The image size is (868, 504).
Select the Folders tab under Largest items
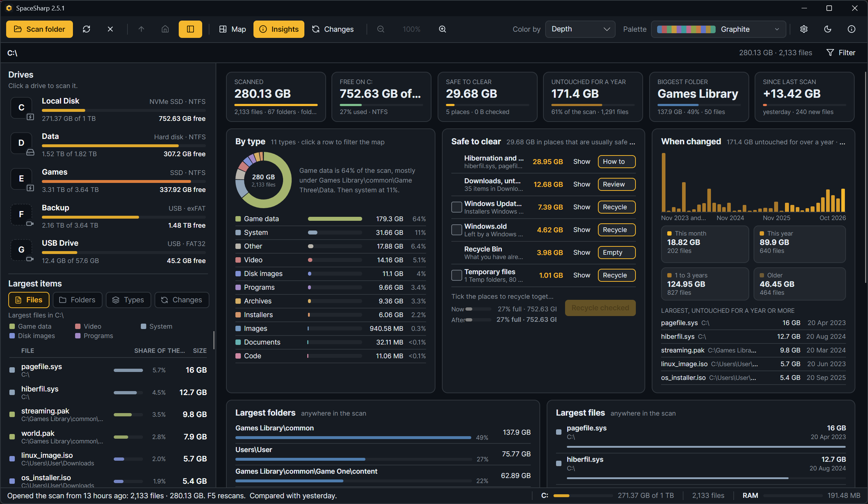click(x=78, y=300)
